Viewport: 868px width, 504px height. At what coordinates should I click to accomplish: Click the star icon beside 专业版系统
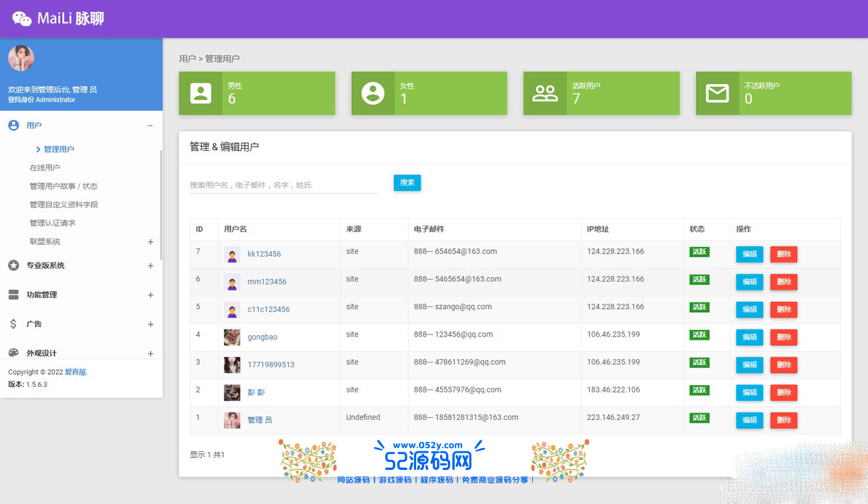tap(13, 266)
